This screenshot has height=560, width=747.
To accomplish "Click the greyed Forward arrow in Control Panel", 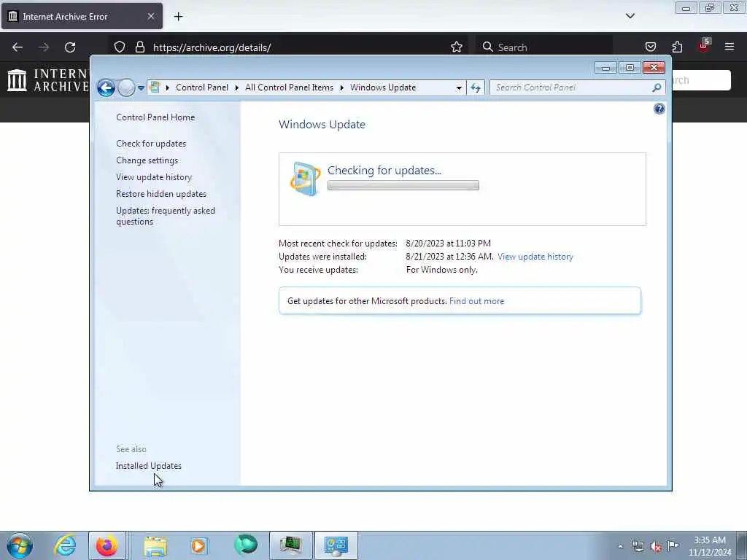I will click(x=126, y=87).
